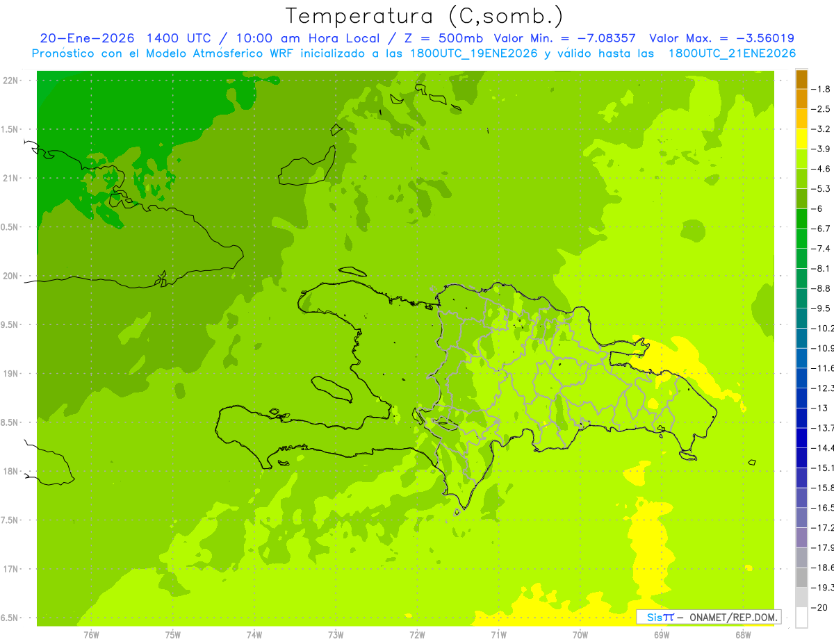834x644 pixels.
Task: Click the "-9.5" legend value
Action: (822, 308)
